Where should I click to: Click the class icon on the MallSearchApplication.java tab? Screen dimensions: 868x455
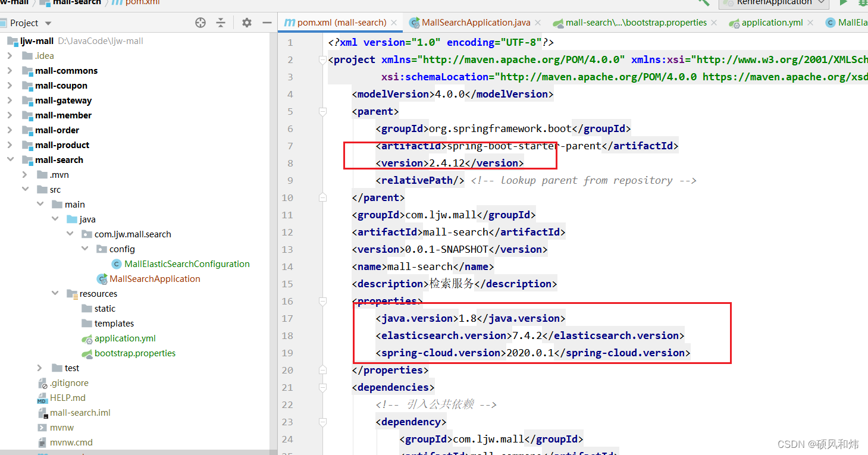(415, 23)
